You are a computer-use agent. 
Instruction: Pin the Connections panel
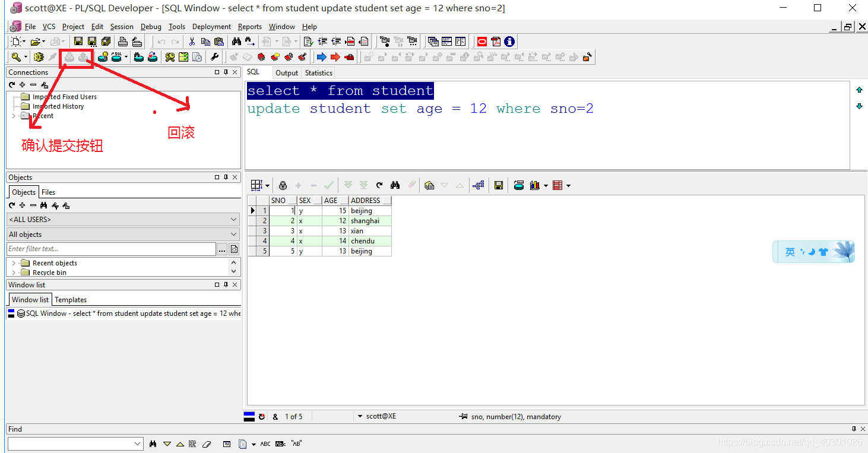tap(224, 72)
